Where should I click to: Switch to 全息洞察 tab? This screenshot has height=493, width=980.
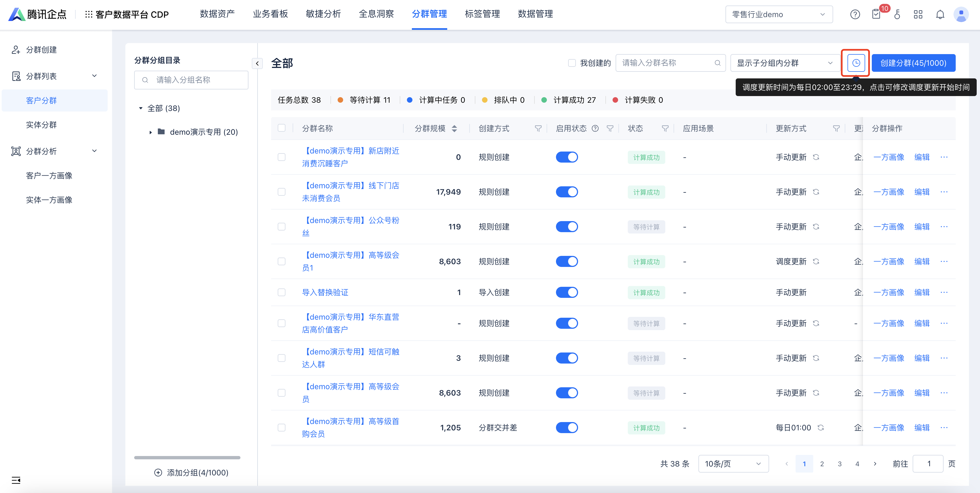tap(376, 14)
